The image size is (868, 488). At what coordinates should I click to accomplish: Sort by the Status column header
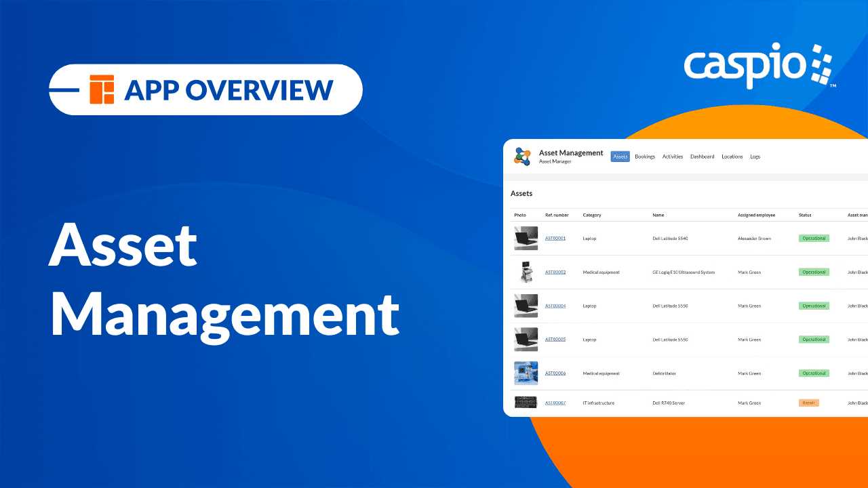click(x=804, y=215)
